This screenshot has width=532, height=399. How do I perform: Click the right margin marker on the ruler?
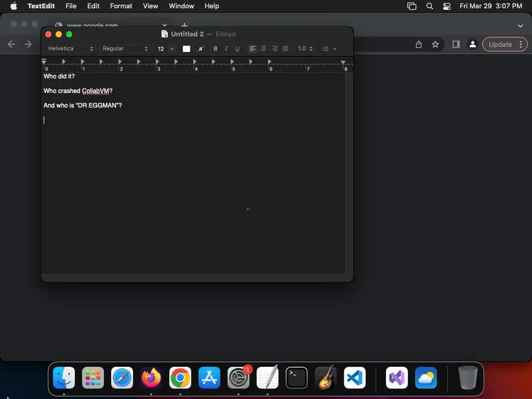[x=343, y=62]
